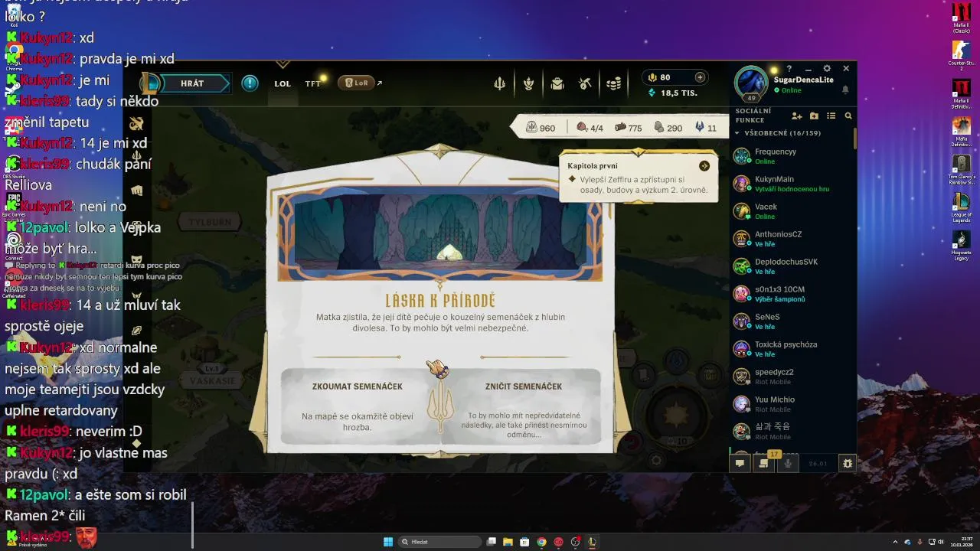
Task: Select friend Yuu Michio
Action: (x=791, y=404)
